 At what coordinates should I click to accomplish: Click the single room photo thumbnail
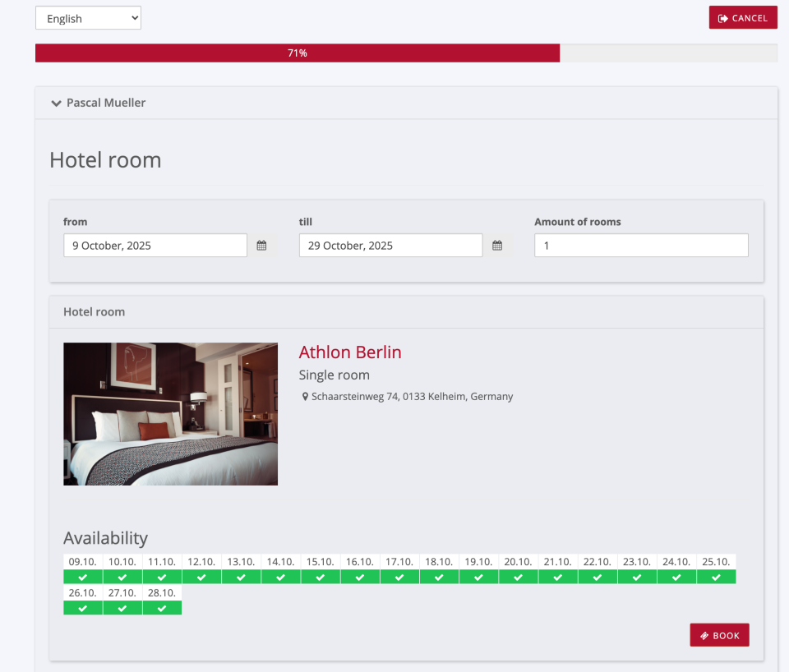tap(170, 413)
